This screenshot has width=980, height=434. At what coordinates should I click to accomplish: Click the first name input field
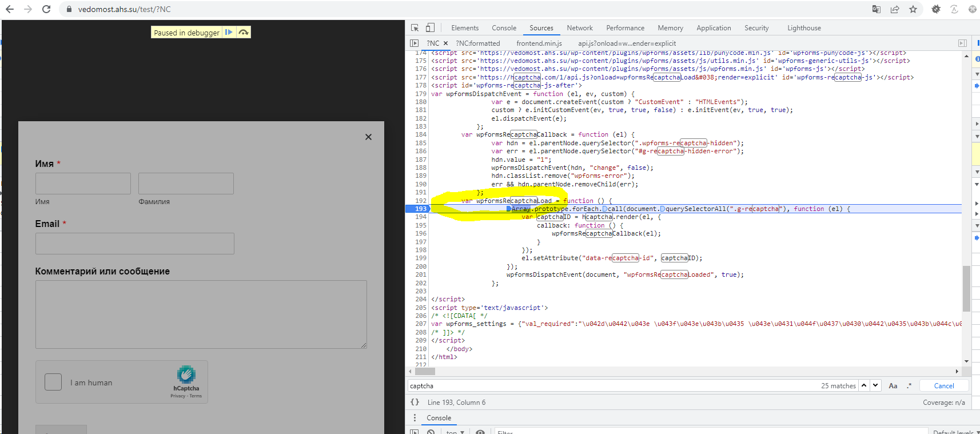[x=83, y=184]
